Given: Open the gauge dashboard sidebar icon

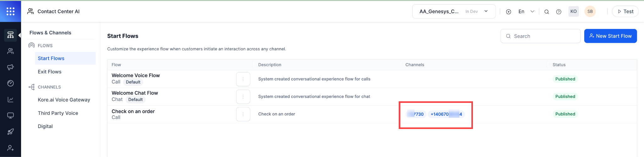Looking at the screenshot, I should pyautogui.click(x=10, y=83).
